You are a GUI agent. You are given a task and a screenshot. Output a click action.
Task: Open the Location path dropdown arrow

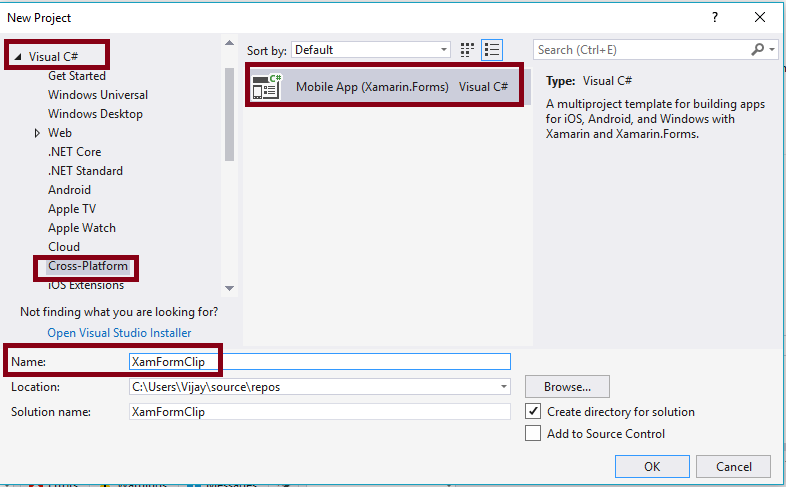pos(503,387)
